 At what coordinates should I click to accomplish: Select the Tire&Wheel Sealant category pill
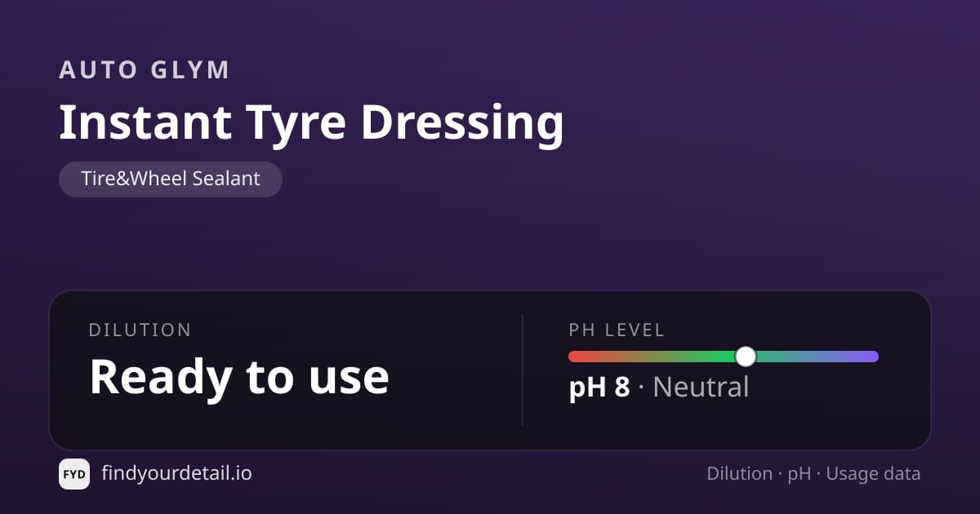[171, 179]
